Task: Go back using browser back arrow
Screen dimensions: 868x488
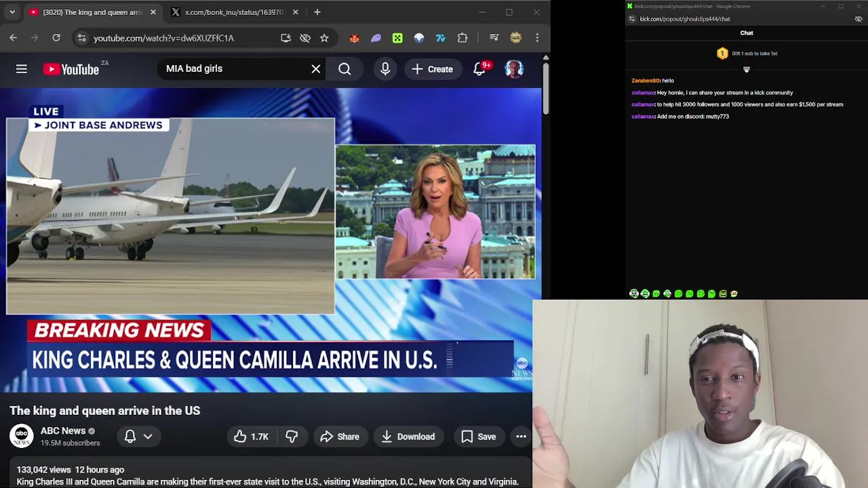Action: pos(14,38)
